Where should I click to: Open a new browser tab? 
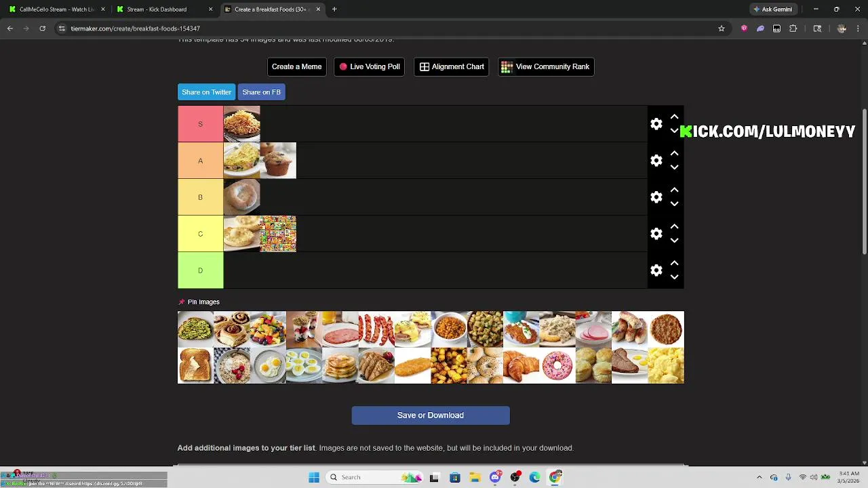pyautogui.click(x=334, y=9)
